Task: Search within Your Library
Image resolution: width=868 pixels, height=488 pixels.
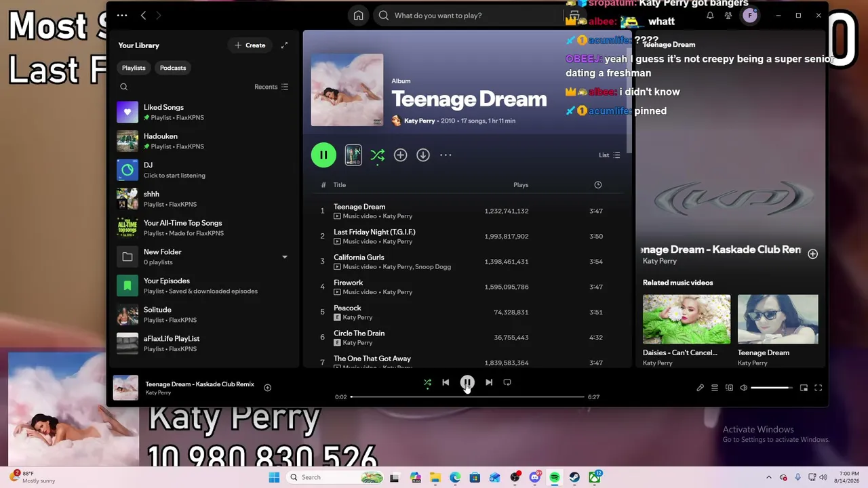Action: 123,87
